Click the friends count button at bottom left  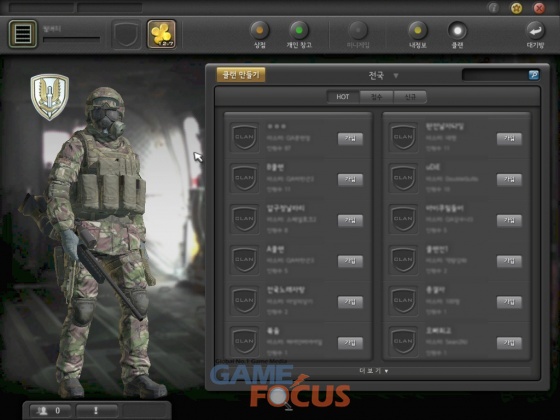(x=50, y=411)
